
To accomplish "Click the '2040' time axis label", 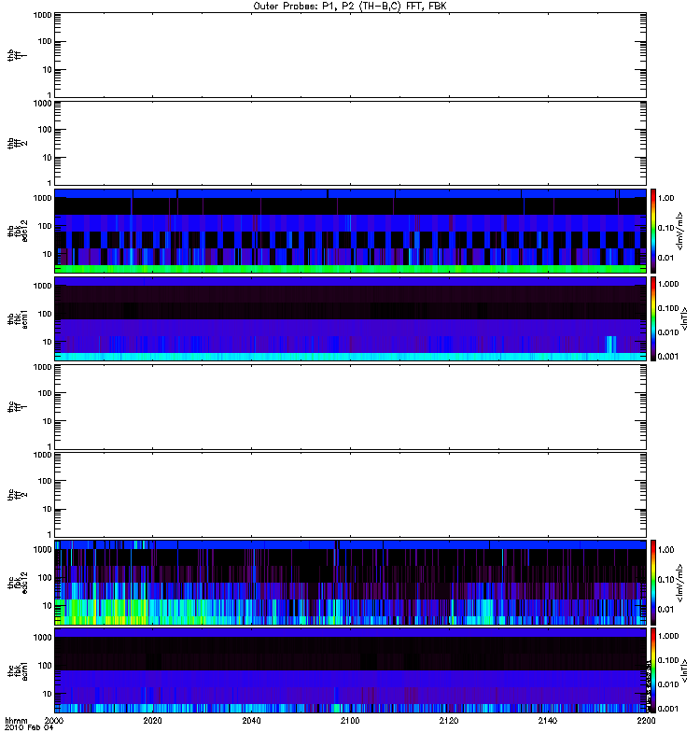I will click(251, 721).
